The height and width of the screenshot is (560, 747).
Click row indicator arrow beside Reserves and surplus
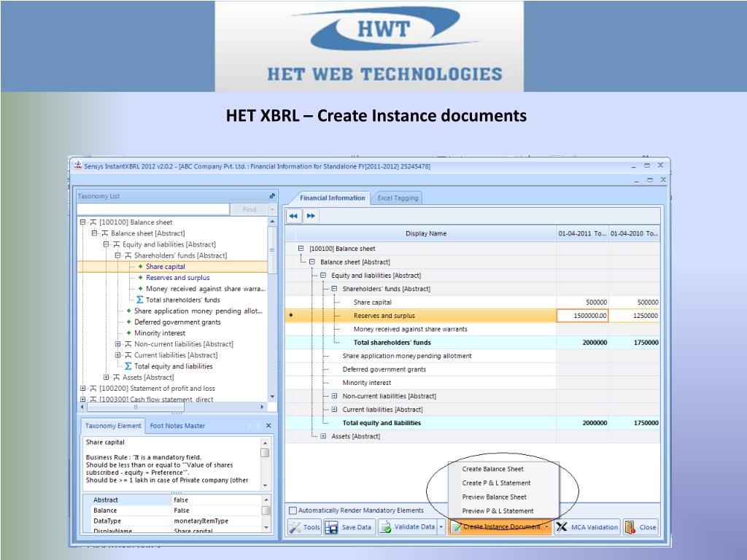coord(290,315)
